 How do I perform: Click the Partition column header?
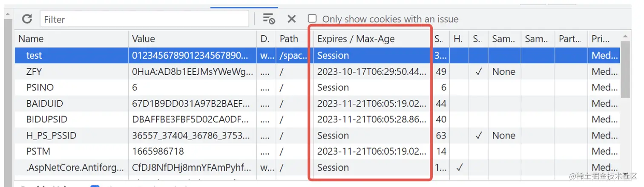tap(570, 39)
